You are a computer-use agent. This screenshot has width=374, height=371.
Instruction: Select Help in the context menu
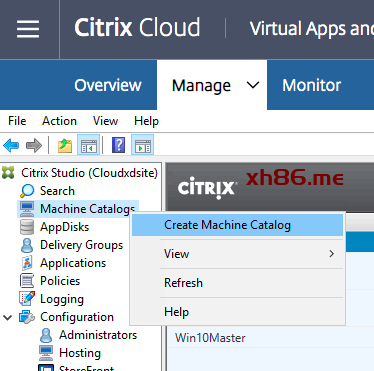point(238,312)
